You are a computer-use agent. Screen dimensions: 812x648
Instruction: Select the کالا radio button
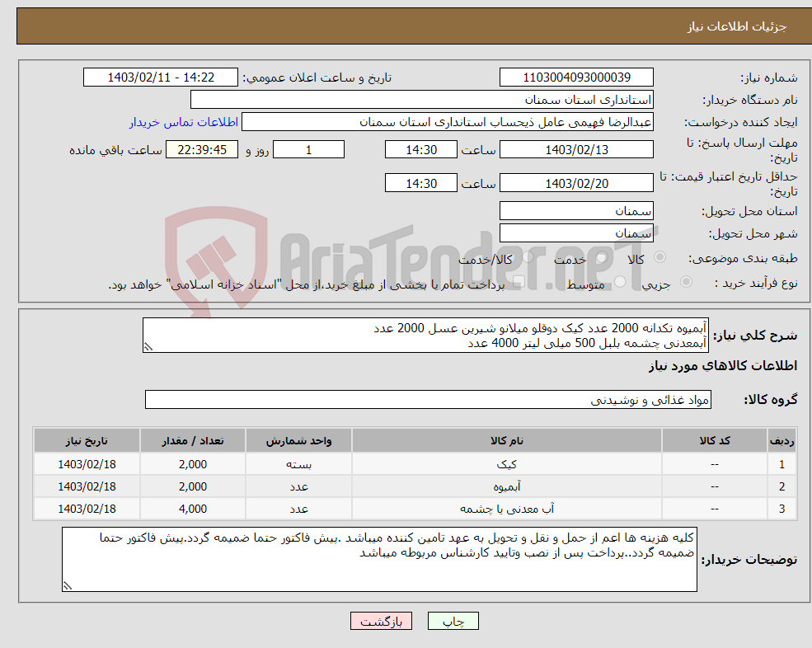tap(659, 257)
